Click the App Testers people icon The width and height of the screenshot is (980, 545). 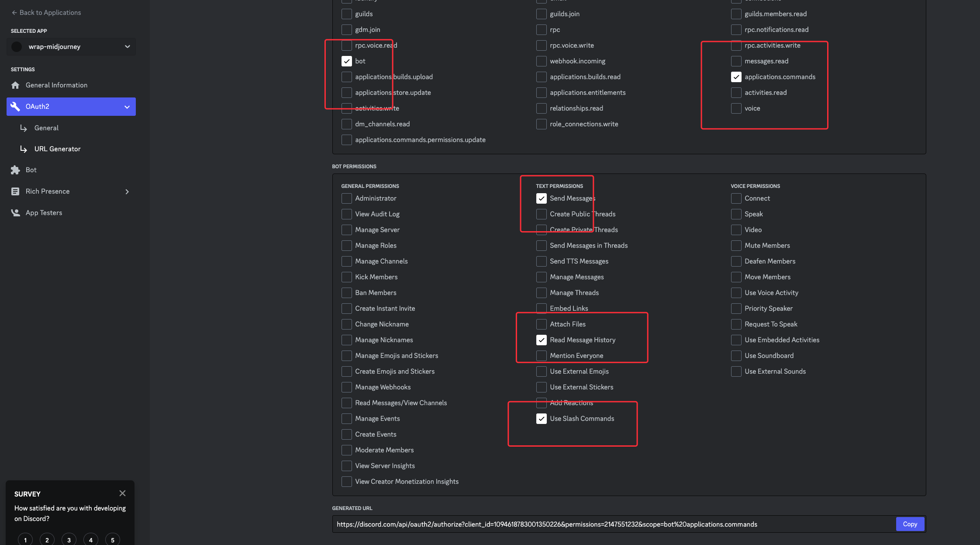click(x=15, y=212)
